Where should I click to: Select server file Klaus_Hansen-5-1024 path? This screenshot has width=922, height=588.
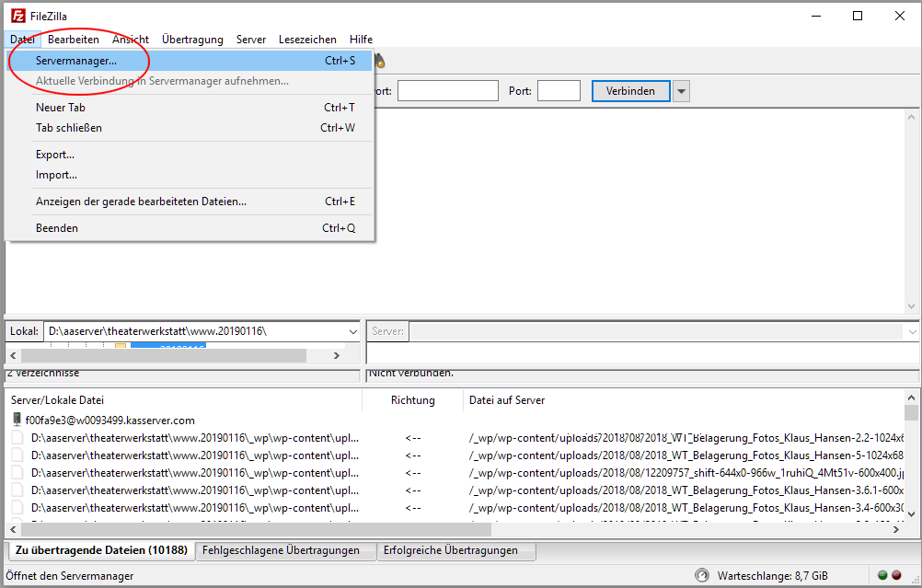(x=686, y=455)
